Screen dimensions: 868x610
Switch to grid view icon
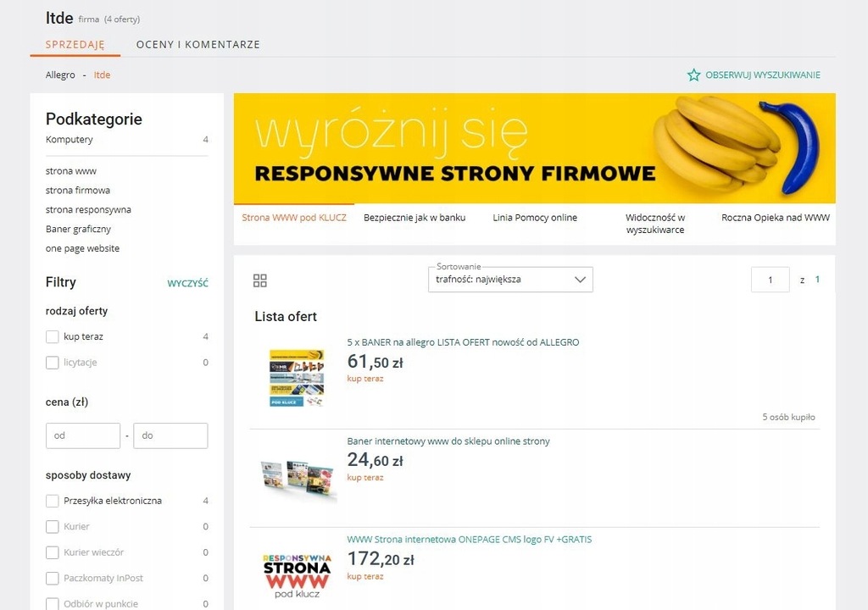[x=260, y=280]
